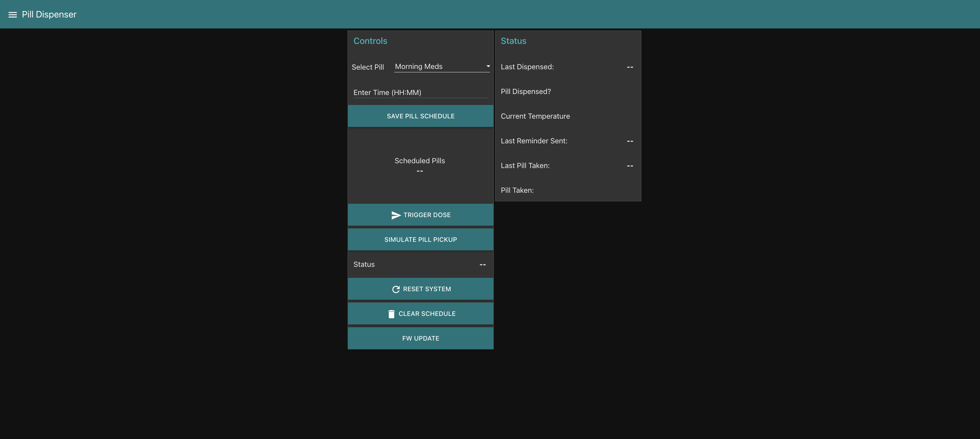Click the Scheduled Pills display area

(420, 166)
